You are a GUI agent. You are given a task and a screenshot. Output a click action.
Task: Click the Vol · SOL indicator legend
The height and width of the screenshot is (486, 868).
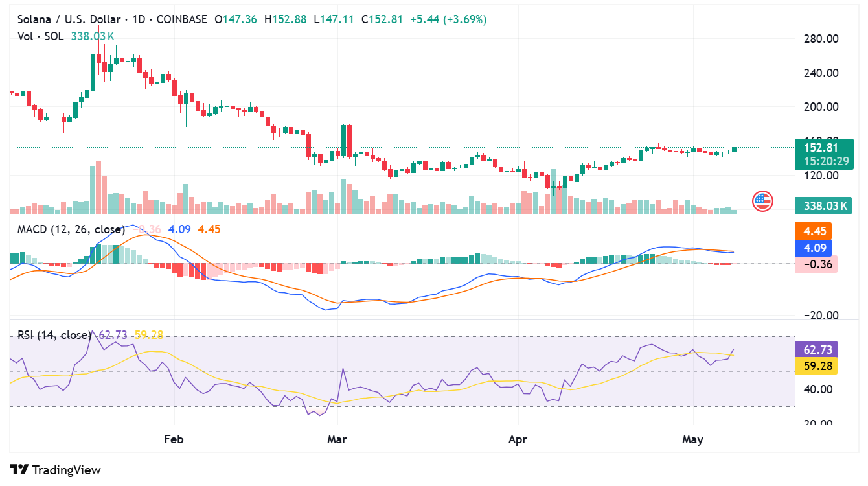40,36
